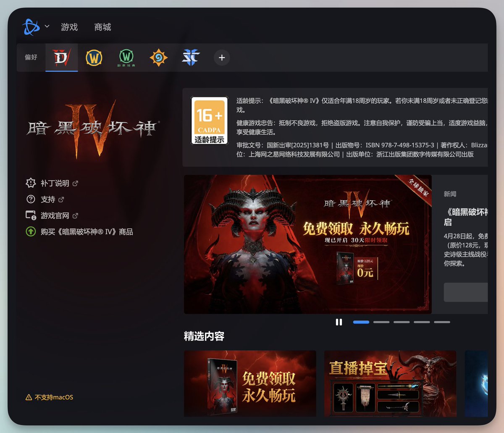Select the StarCraft game icon
504x433 pixels.
click(190, 58)
